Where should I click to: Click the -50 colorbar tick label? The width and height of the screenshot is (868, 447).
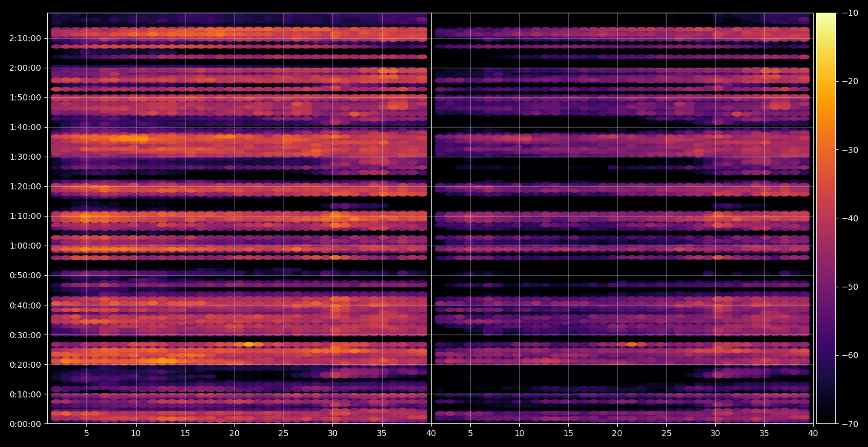click(x=850, y=287)
